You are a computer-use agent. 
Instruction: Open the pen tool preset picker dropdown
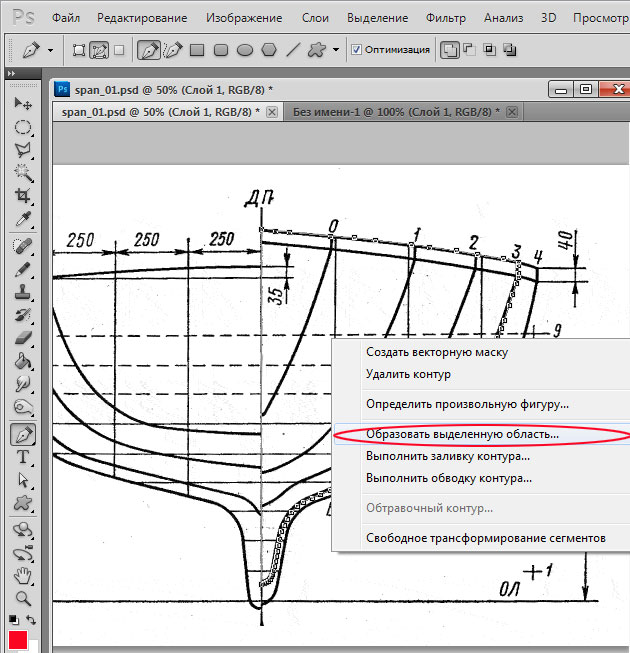pyautogui.click(x=50, y=49)
